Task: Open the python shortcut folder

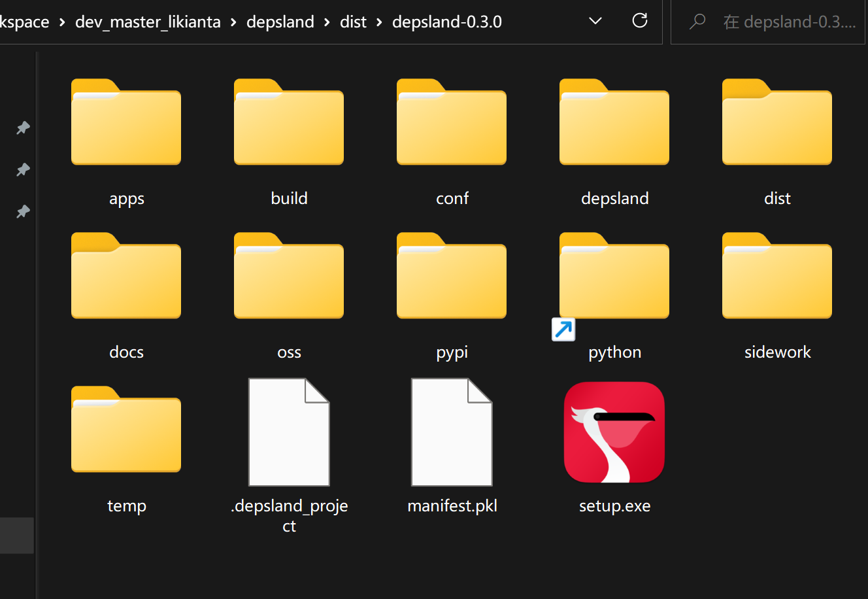Action: coord(614,275)
